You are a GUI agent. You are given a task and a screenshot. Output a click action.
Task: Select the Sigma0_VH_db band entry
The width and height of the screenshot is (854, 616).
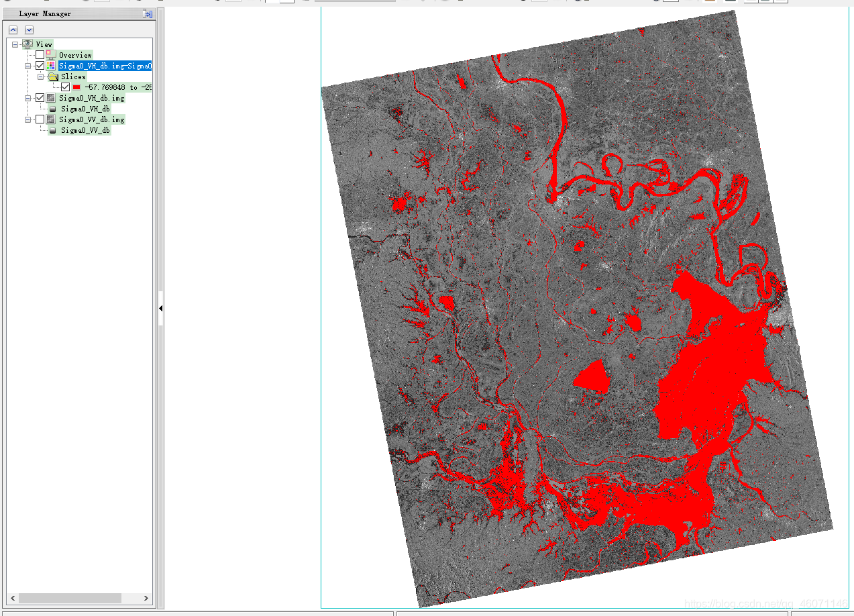click(85, 109)
